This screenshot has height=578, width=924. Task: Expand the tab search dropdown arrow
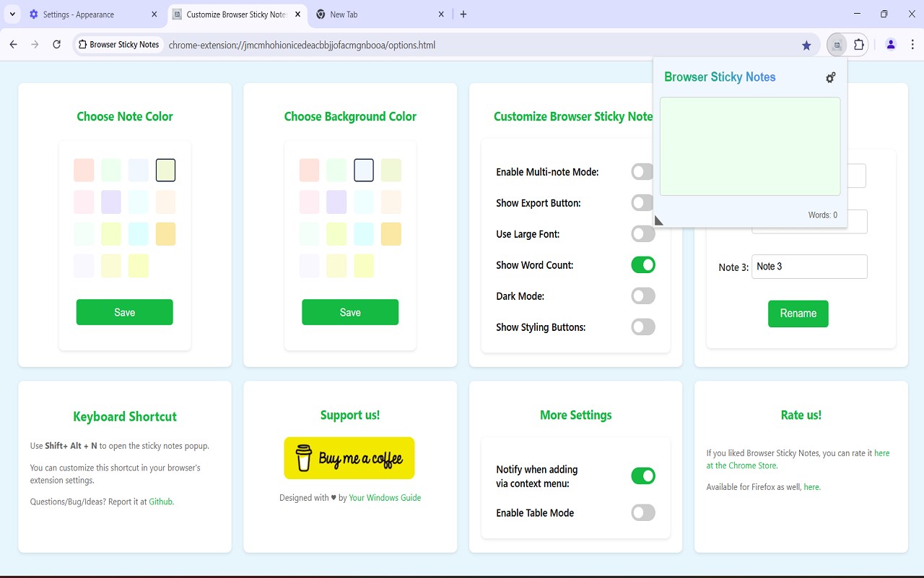(x=13, y=14)
